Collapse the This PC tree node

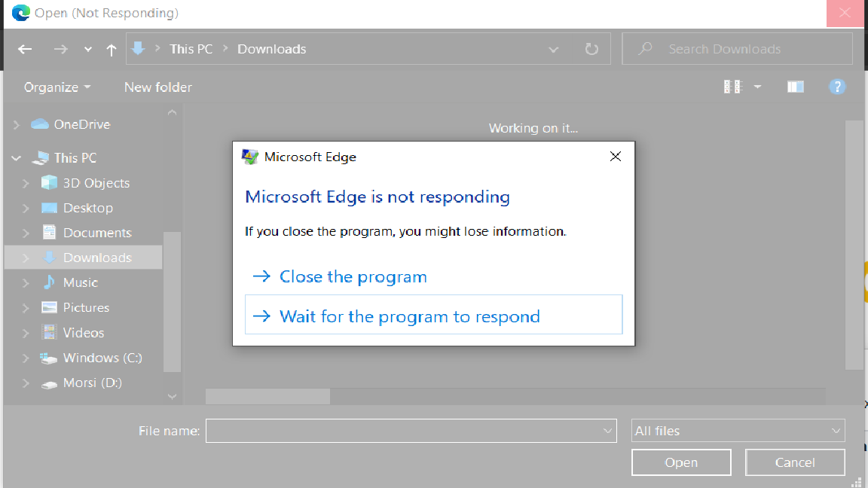click(17, 157)
